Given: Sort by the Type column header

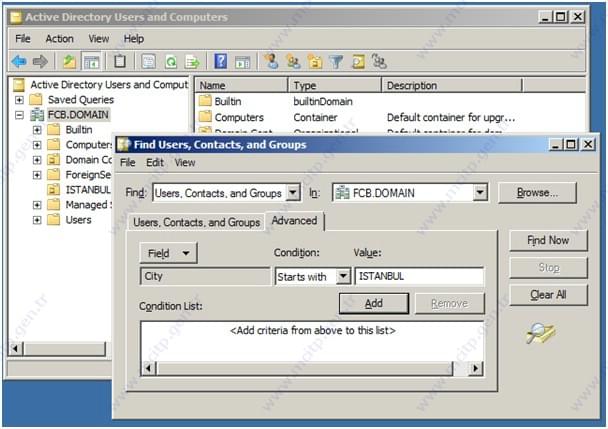Looking at the screenshot, I should point(335,85).
